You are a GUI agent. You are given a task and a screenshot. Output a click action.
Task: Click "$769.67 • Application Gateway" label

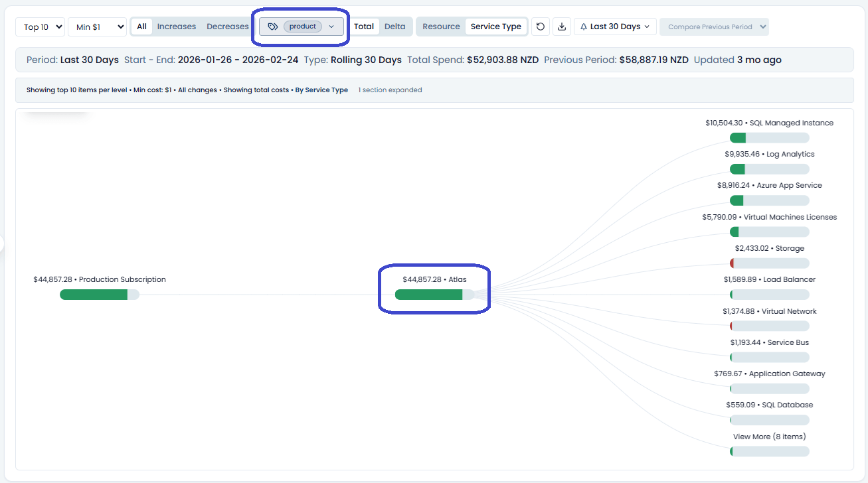pos(770,374)
